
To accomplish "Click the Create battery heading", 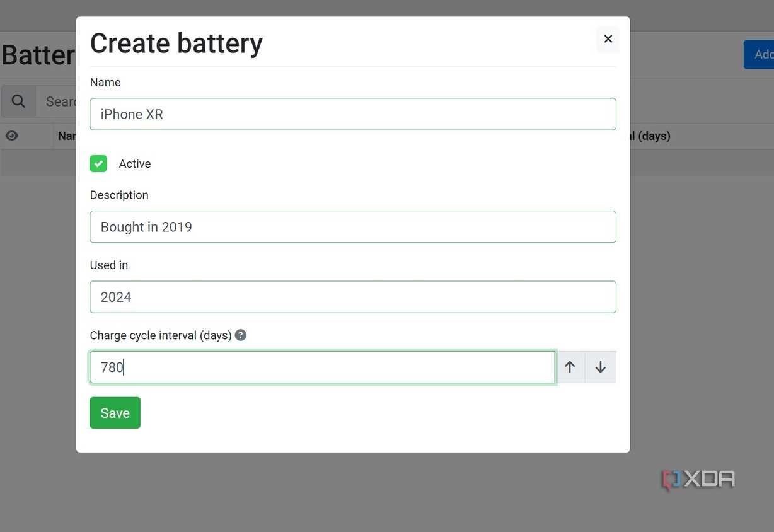I will pos(176,43).
